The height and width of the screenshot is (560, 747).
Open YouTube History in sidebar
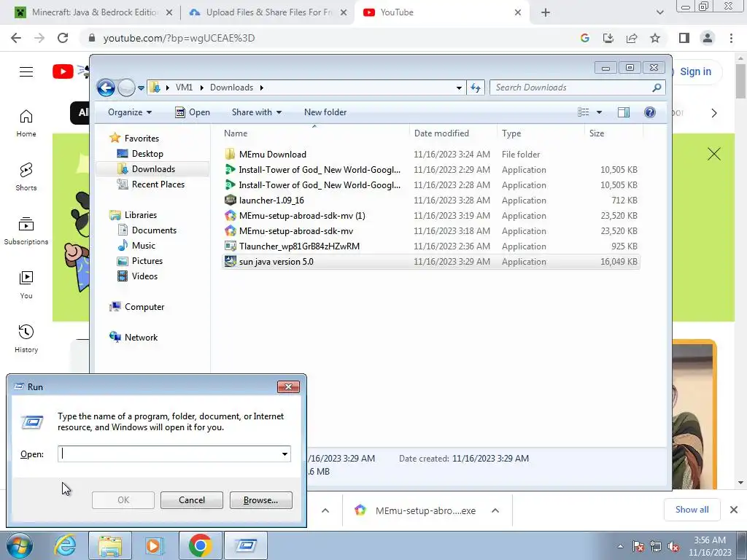pyautogui.click(x=26, y=338)
